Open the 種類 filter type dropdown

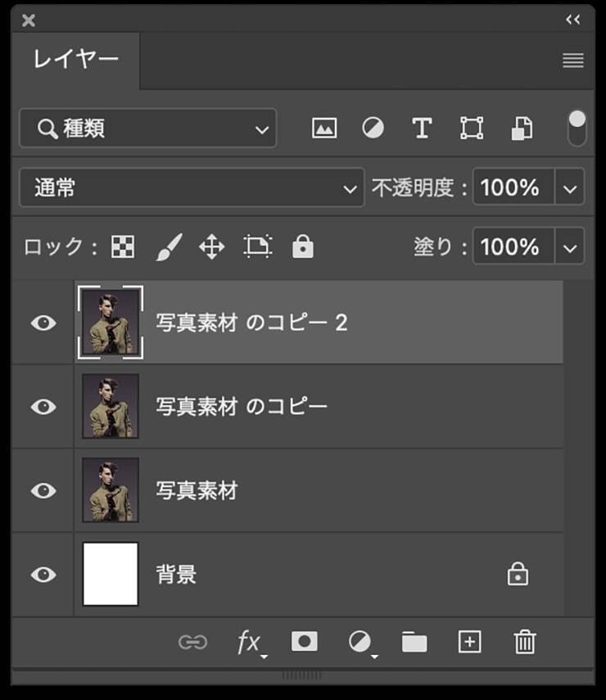[148, 129]
